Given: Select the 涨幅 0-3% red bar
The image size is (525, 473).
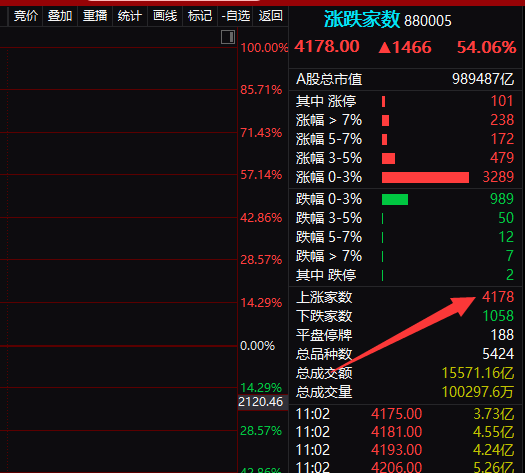Looking at the screenshot, I should (425, 177).
